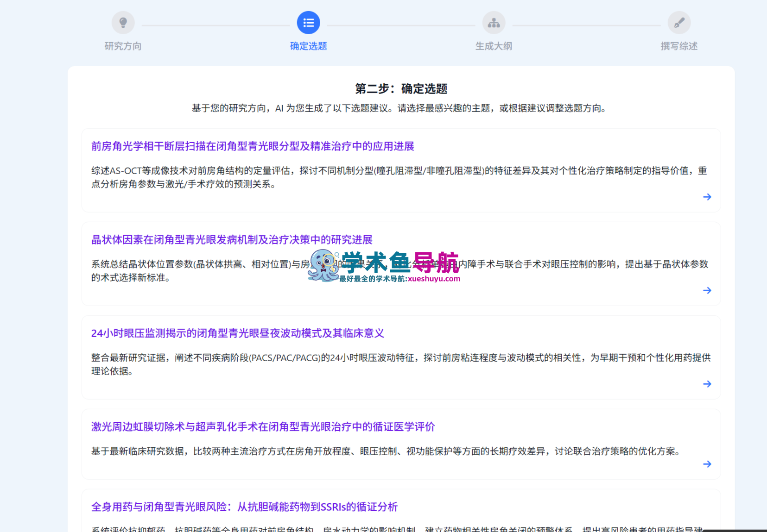Open the 生成大纲 outline step icon
The width and height of the screenshot is (767, 532).
[x=494, y=22]
